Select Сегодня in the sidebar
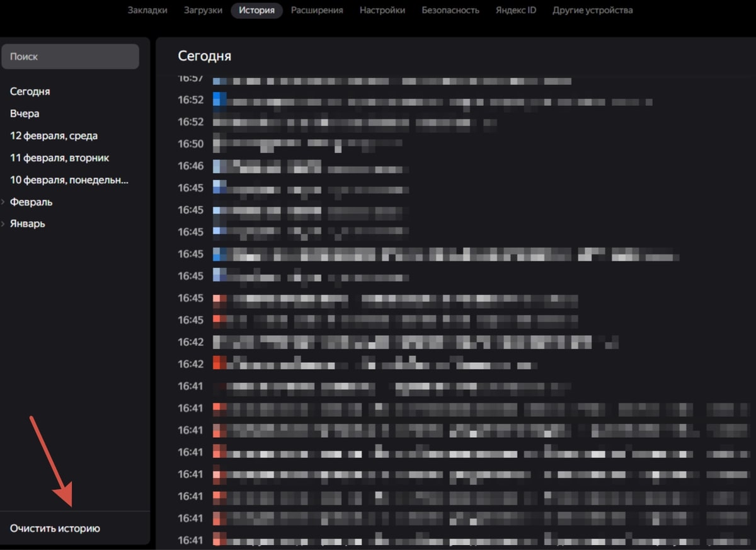The image size is (756, 550). pos(30,91)
